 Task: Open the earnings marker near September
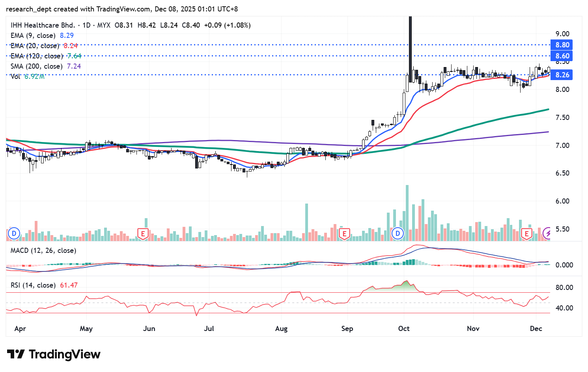coord(344,234)
